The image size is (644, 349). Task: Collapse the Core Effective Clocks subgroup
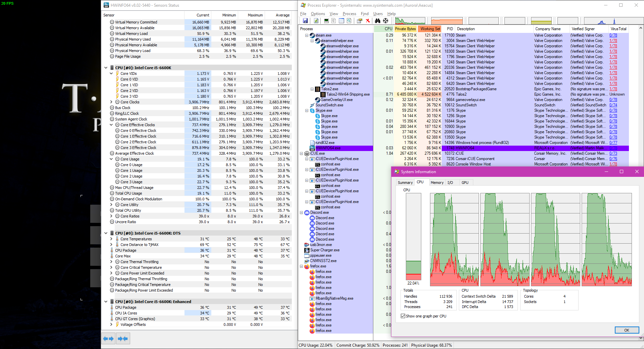(x=111, y=125)
